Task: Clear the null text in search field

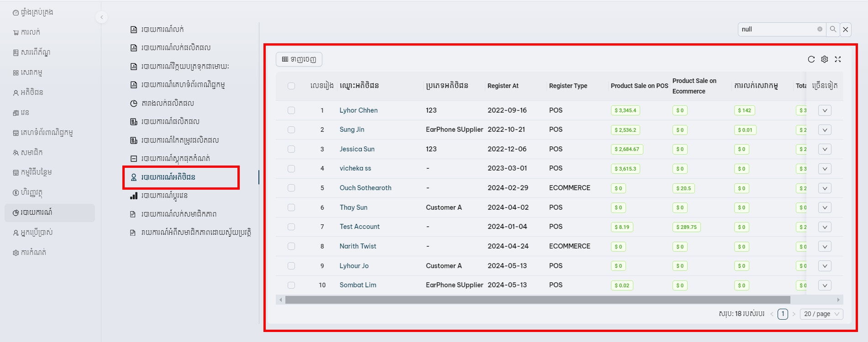Action: pos(820,29)
